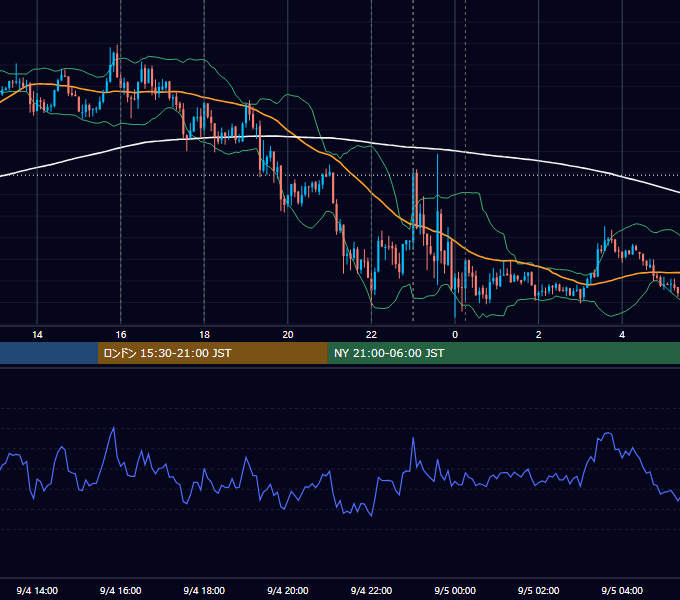Click the 16 hour label on price chart axis
The height and width of the screenshot is (600, 680).
tap(121, 335)
